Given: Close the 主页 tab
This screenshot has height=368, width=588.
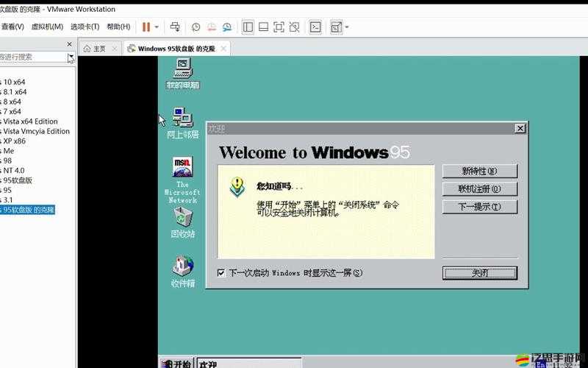Looking at the screenshot, I should (x=115, y=49).
